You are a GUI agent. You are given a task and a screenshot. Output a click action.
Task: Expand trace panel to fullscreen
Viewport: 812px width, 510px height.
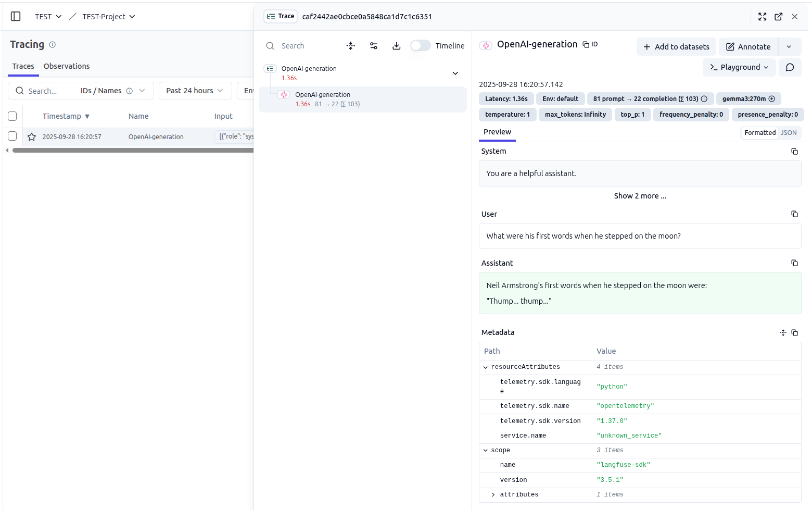(763, 17)
